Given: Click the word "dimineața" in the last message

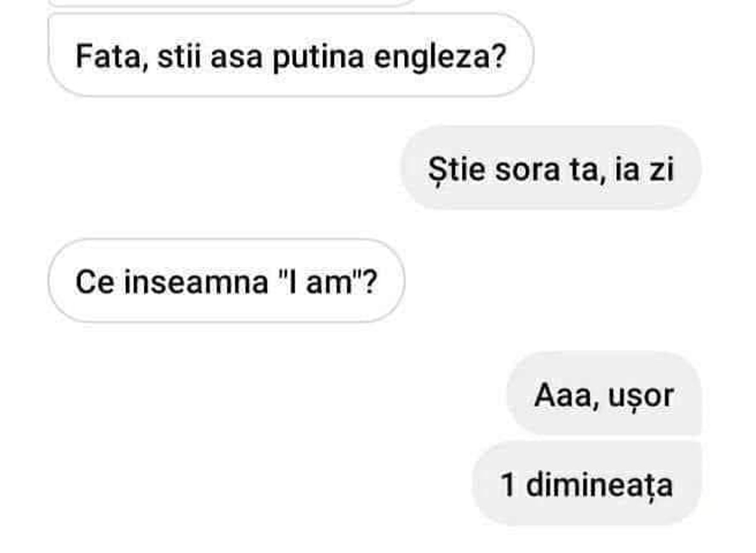Looking at the screenshot, I should click(x=599, y=484).
